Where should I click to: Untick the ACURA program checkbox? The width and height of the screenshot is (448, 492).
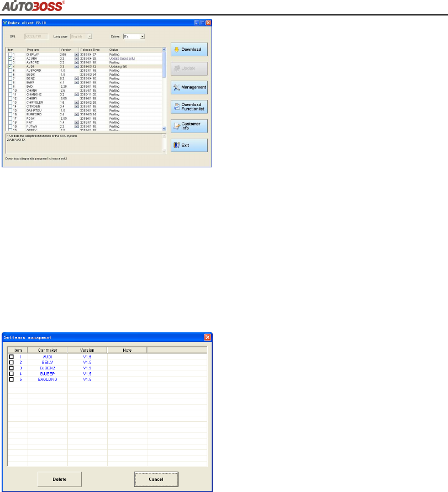pos(10,59)
